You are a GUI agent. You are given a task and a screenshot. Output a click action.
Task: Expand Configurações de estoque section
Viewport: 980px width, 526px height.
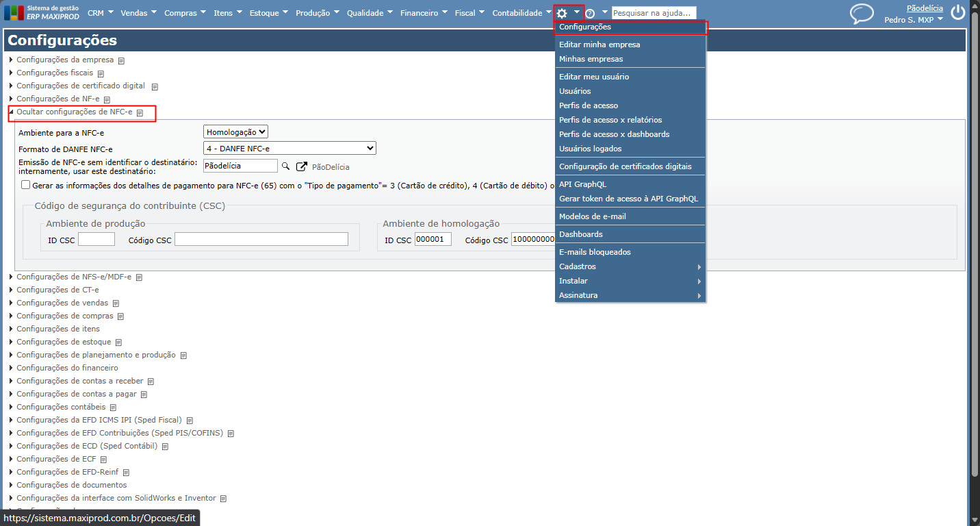pyautogui.click(x=64, y=342)
